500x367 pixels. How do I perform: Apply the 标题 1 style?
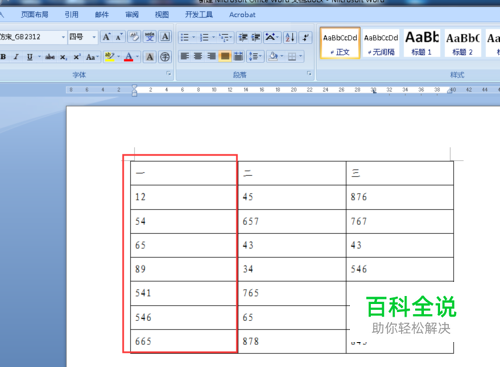(422, 43)
